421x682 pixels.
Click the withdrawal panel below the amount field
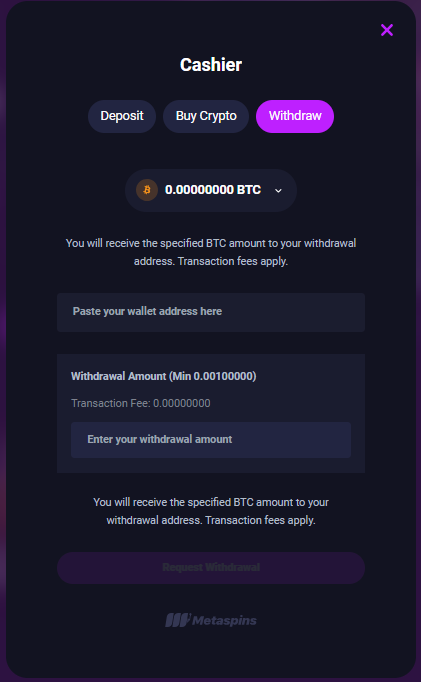click(x=211, y=465)
